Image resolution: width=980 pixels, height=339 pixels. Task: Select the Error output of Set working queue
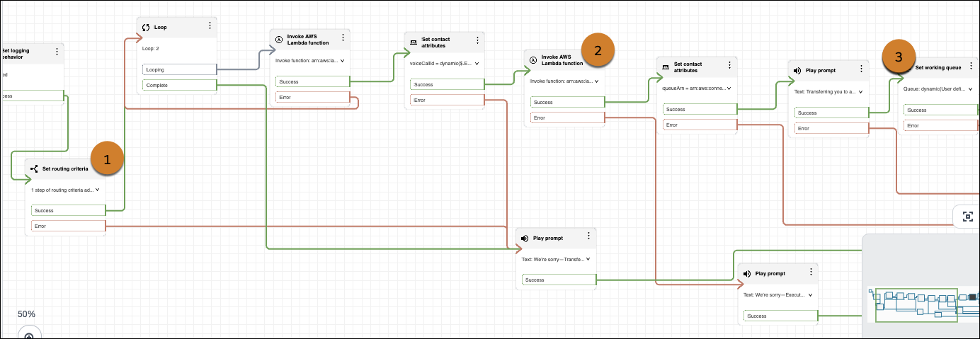(942, 125)
